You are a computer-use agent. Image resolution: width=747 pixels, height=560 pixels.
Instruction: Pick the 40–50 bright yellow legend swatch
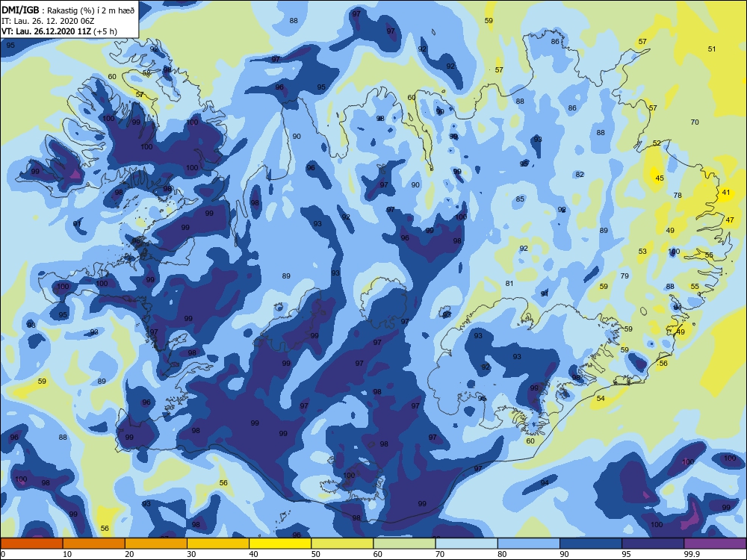point(280,544)
